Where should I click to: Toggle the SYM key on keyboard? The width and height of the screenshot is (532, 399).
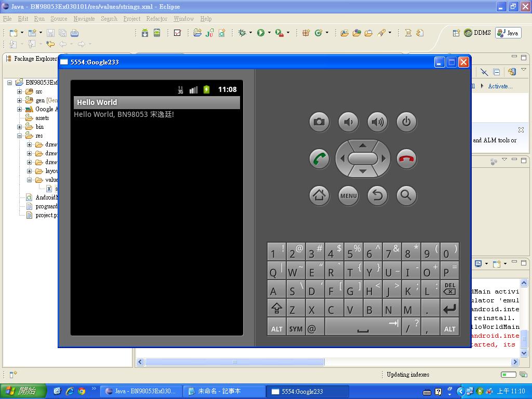[296, 328]
